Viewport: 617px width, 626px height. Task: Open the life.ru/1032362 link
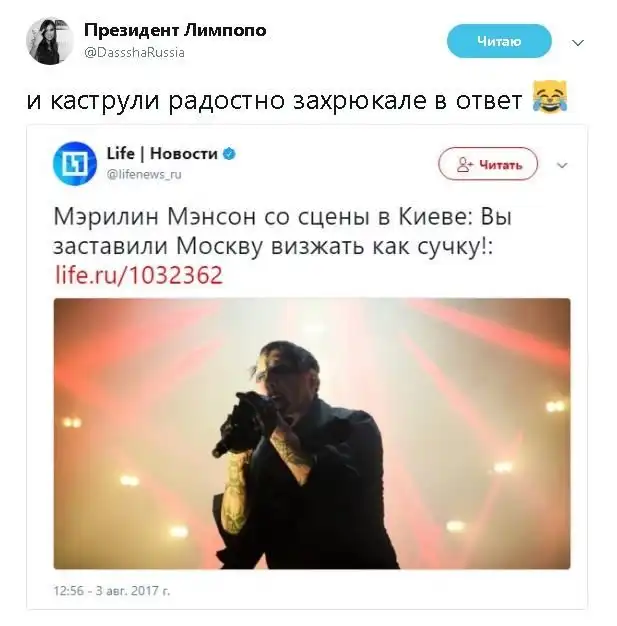click(139, 275)
